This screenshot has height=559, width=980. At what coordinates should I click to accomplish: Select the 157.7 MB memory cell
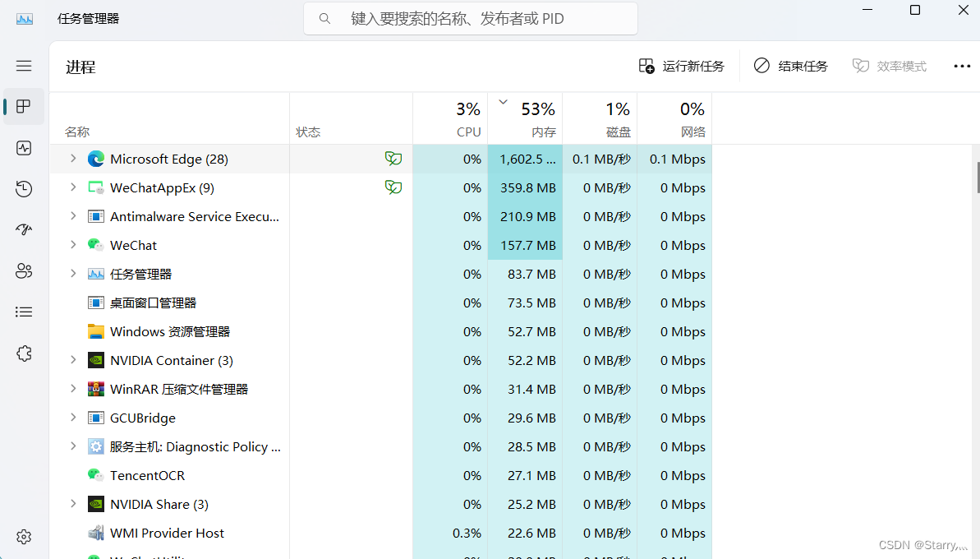[525, 245]
